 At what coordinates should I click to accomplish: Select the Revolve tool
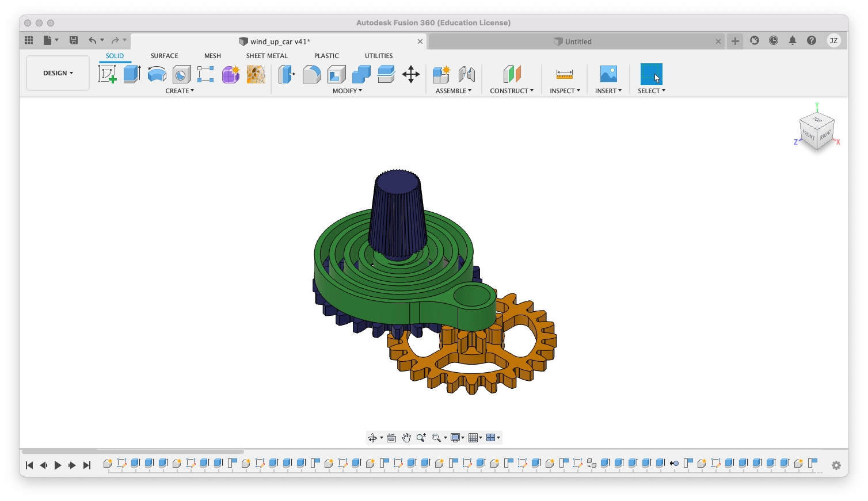pos(157,74)
